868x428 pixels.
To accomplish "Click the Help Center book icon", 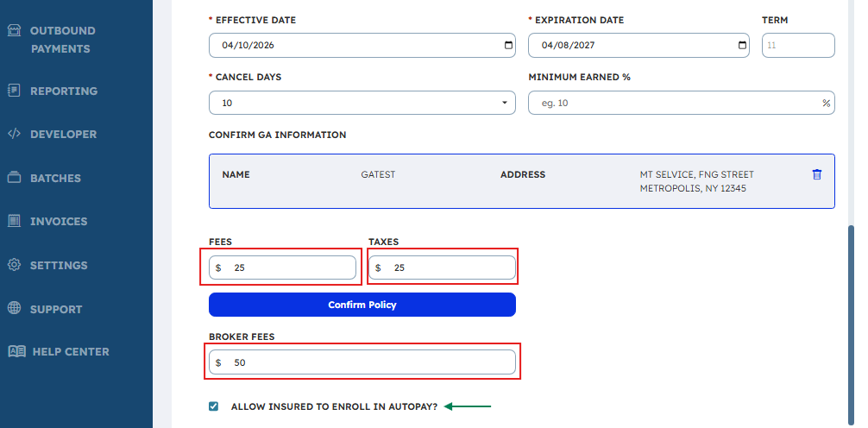I will pos(16,351).
